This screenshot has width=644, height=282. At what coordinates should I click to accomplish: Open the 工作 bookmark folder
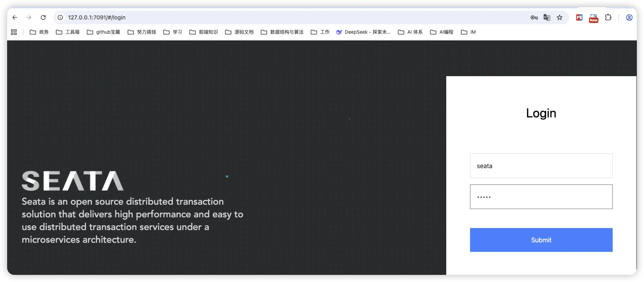(320, 32)
